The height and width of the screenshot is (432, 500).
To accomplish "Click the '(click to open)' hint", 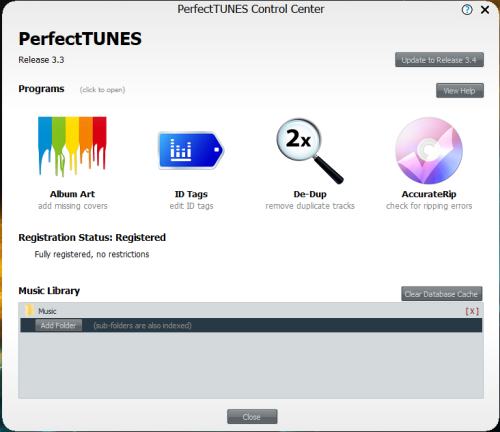I will pyautogui.click(x=102, y=90).
